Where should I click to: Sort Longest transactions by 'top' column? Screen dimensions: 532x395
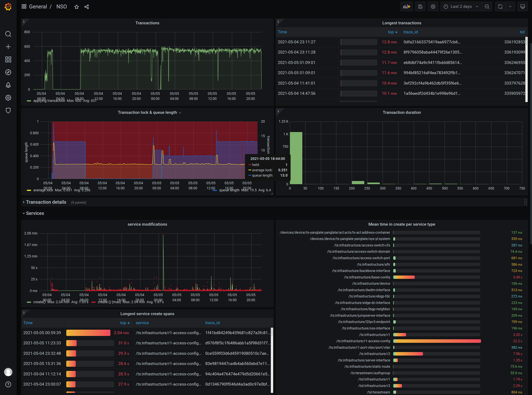(x=392, y=32)
